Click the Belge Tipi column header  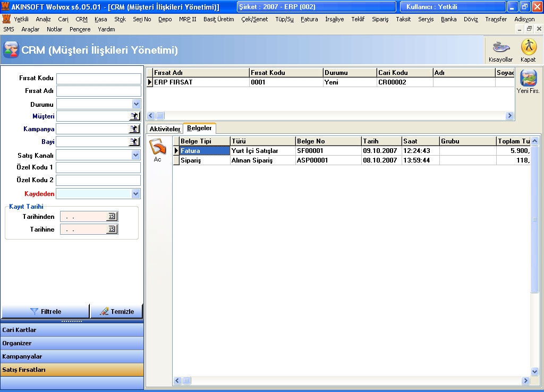[205, 141]
